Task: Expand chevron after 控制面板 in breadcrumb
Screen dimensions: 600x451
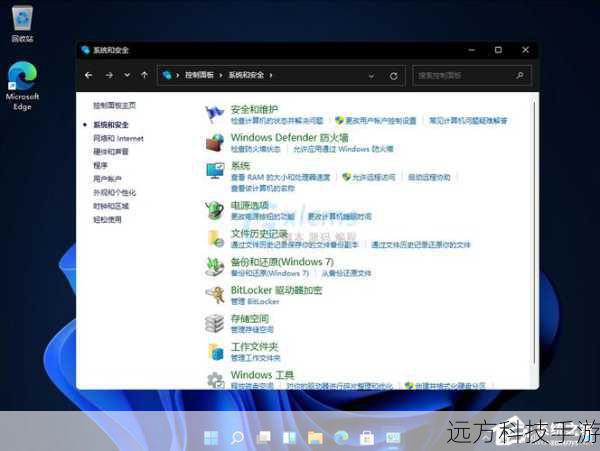Action: [221, 75]
